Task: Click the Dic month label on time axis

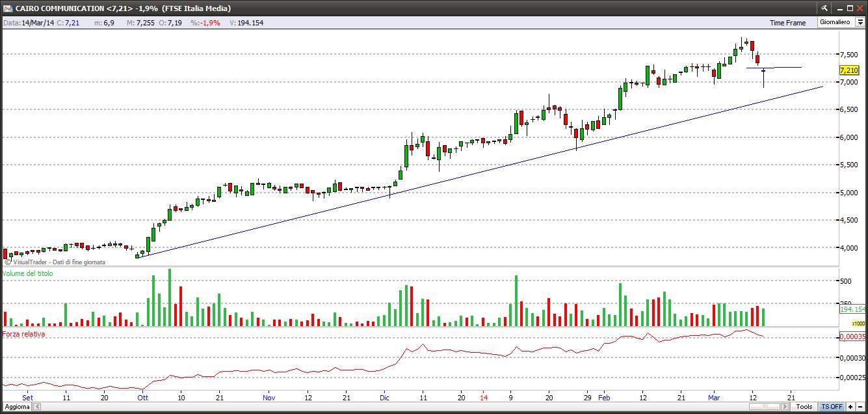Action: point(385,397)
